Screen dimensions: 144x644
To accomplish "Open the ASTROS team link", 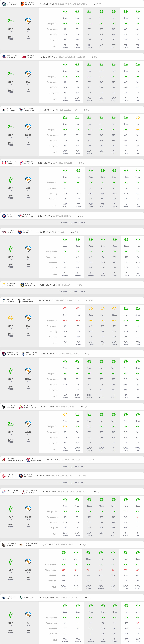I will [28, 477].
